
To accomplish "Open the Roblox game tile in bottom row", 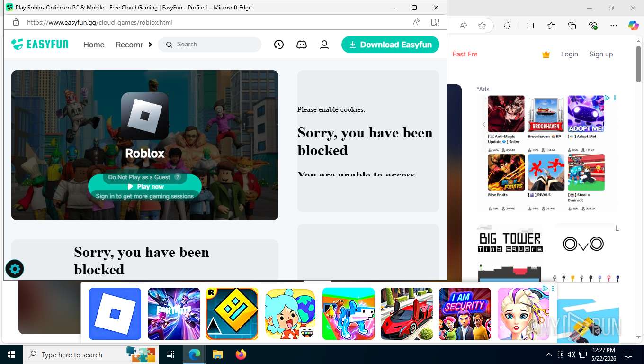I will pyautogui.click(x=115, y=314).
